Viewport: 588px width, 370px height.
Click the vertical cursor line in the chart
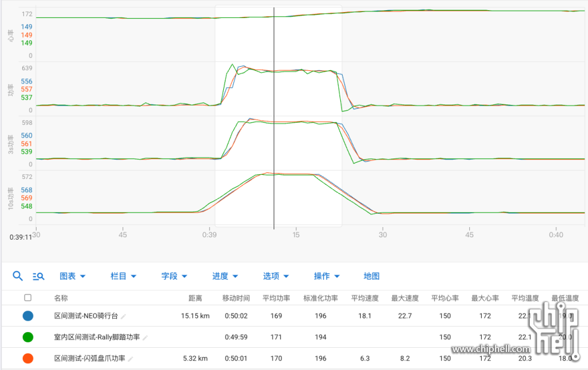(x=274, y=118)
